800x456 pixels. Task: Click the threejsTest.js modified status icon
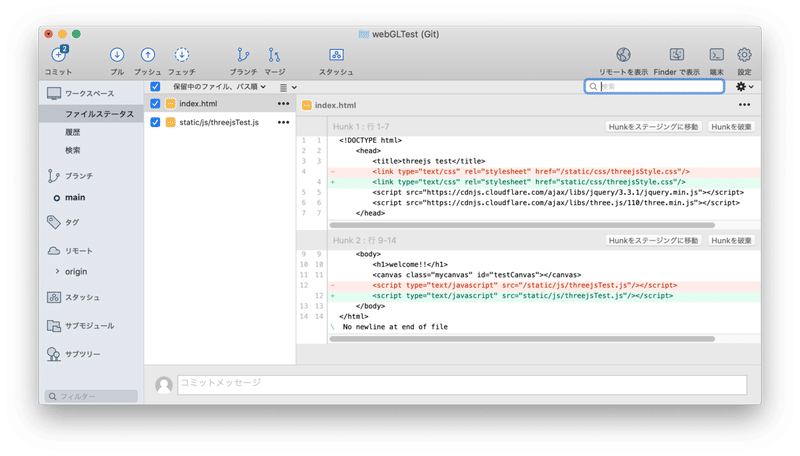click(170, 122)
